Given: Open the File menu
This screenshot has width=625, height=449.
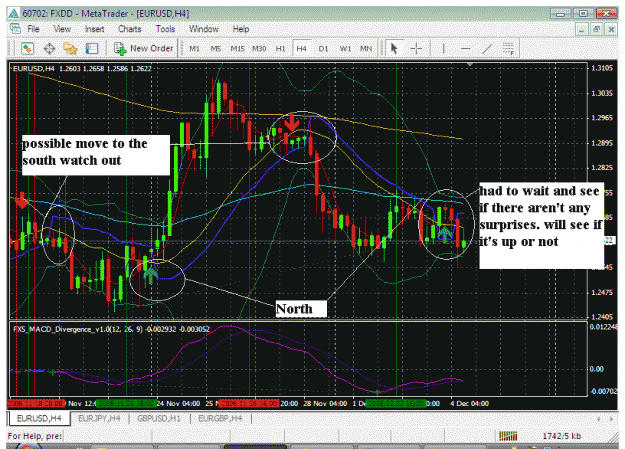Looking at the screenshot, I should [33, 29].
